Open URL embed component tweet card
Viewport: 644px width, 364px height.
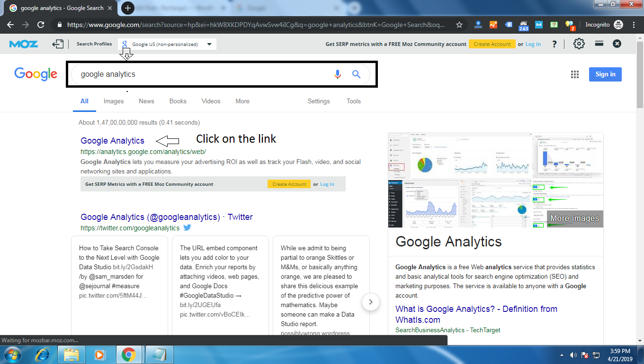(x=220, y=285)
